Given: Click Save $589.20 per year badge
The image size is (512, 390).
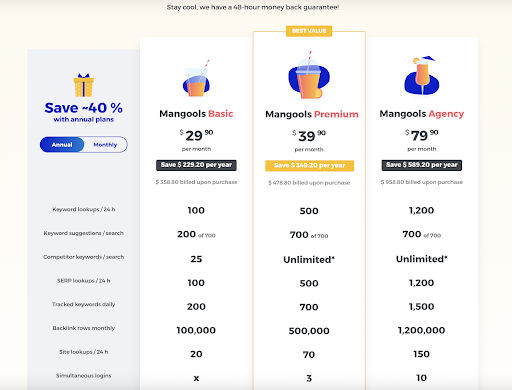Looking at the screenshot, I should 422,165.
